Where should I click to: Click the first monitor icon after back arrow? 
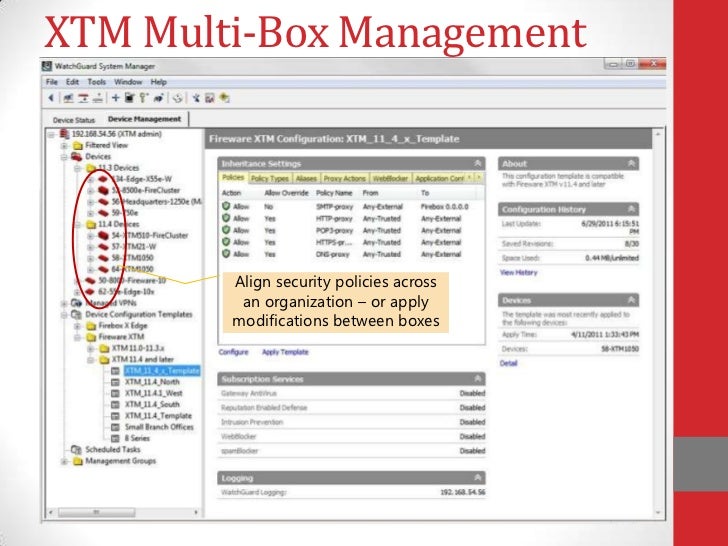pos(69,98)
